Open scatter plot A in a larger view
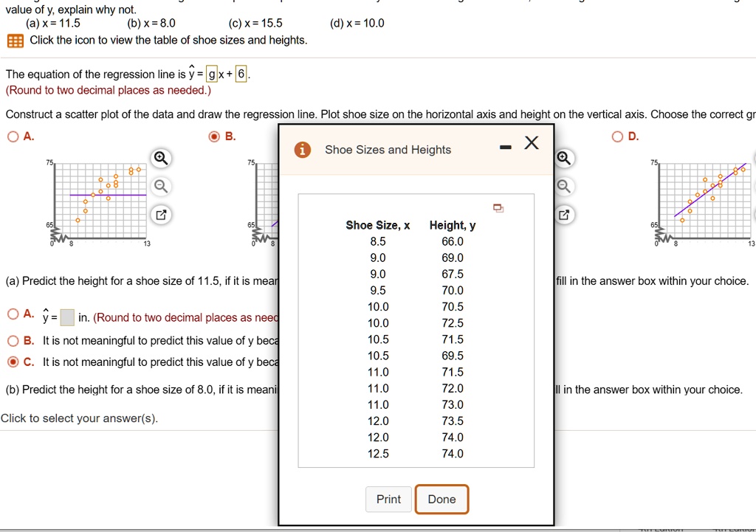 click(161, 215)
